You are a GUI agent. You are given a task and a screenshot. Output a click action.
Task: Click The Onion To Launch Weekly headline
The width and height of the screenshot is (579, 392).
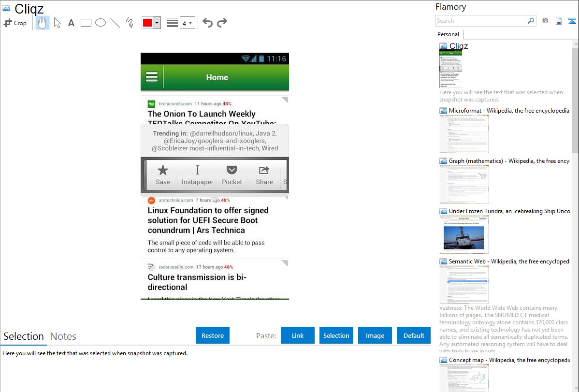(212, 117)
